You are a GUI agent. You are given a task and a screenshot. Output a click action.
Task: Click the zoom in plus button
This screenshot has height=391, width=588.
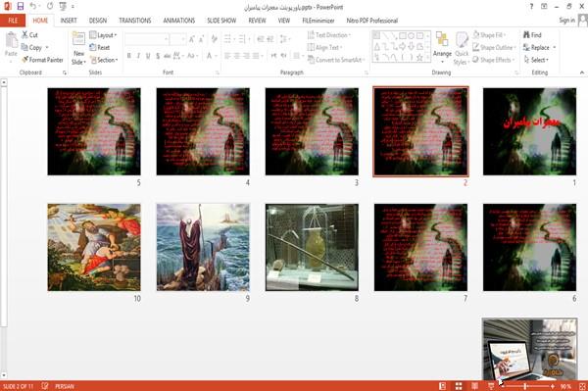[x=553, y=386]
